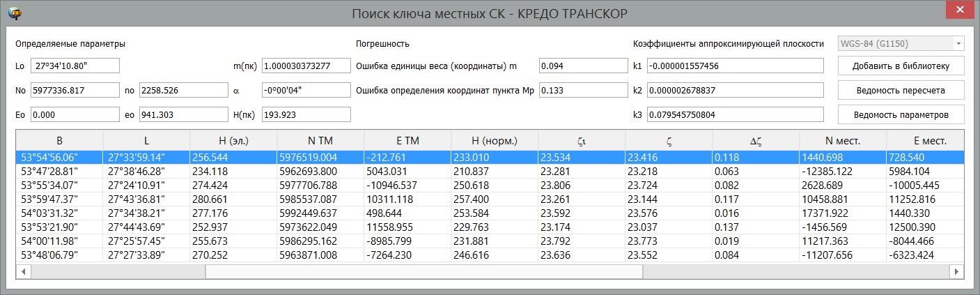
Task: Click the L column header
Action: pos(146,140)
